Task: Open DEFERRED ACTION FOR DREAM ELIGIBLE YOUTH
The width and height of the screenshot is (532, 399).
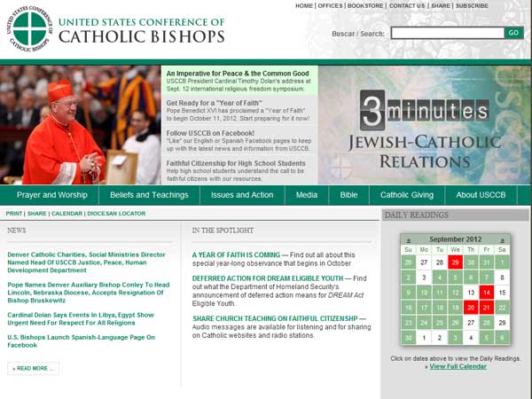Action: point(268,278)
